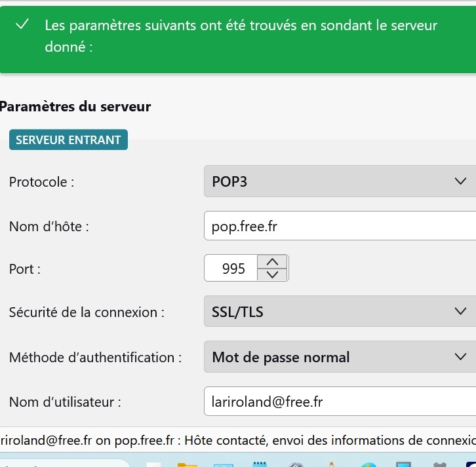
Task: Click the "Sécurité de la connexion :" label
Action: (x=87, y=312)
